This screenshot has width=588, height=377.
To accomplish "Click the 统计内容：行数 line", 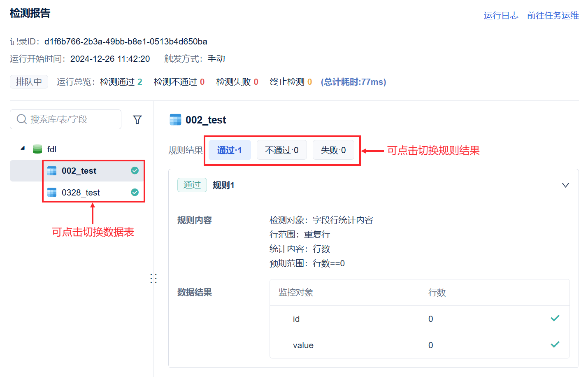I will [x=300, y=249].
